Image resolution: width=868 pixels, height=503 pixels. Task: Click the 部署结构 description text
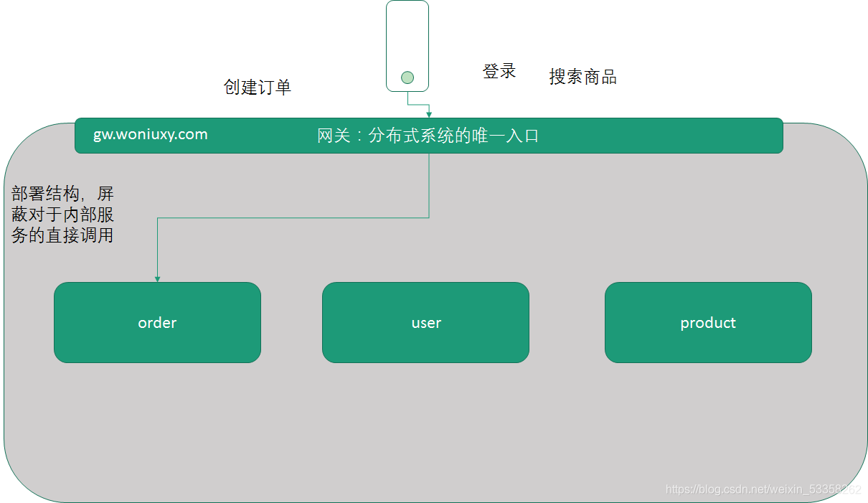click(x=63, y=213)
